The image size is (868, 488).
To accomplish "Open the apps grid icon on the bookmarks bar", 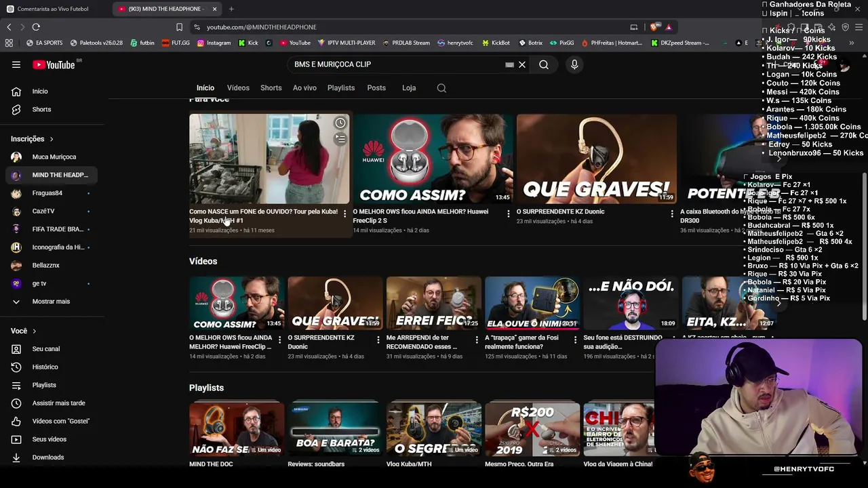I will pos(9,43).
